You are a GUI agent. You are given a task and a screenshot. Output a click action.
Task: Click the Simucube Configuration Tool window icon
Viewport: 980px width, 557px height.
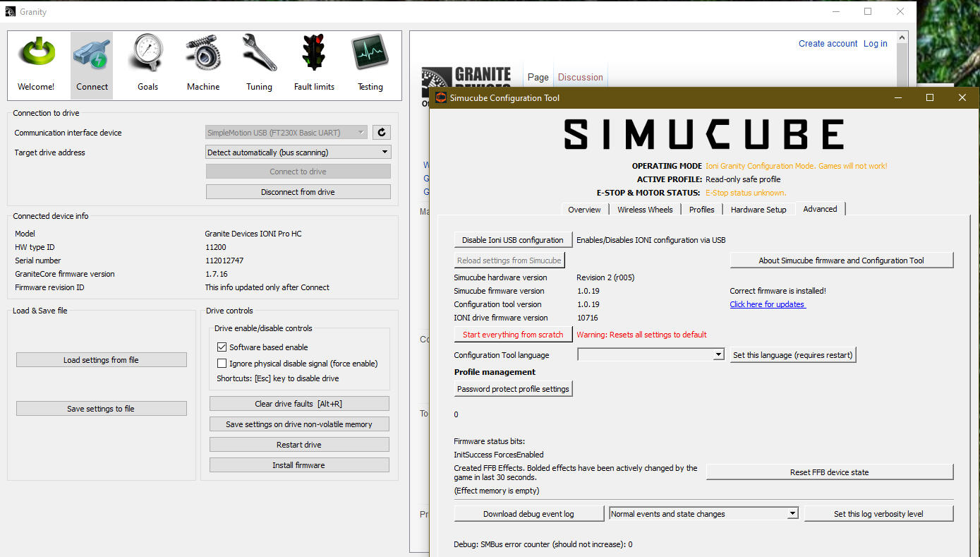coord(441,97)
